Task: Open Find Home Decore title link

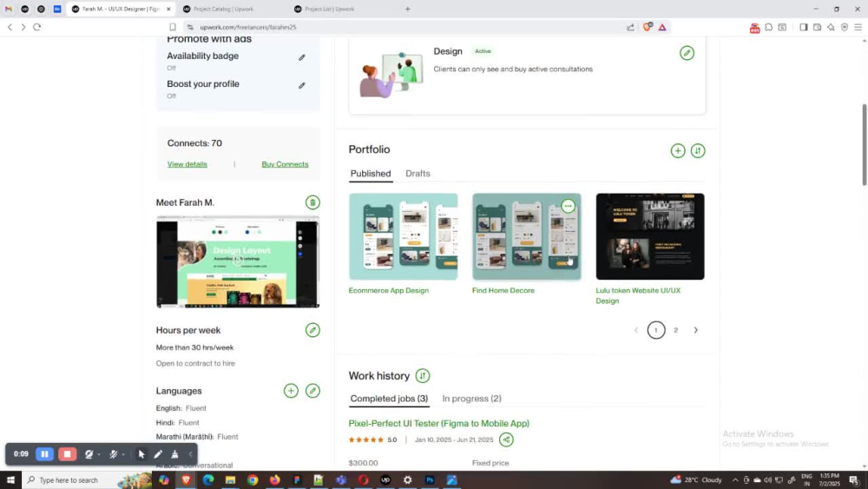Action: [x=503, y=291]
